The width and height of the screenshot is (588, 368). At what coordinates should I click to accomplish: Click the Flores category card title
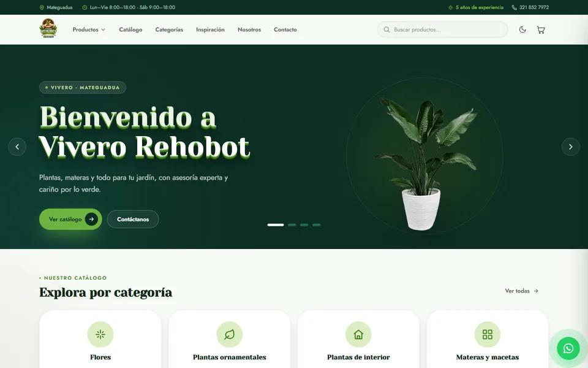[x=100, y=357]
